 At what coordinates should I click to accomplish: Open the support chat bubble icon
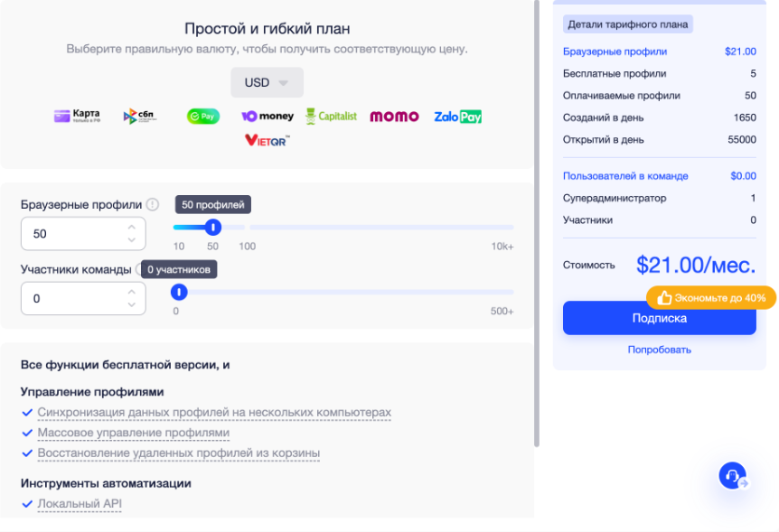pyautogui.click(x=730, y=475)
